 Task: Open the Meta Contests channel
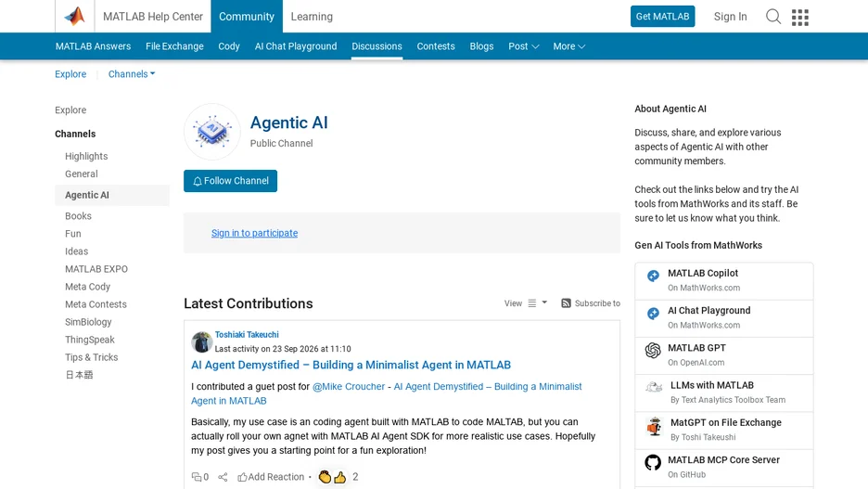96,304
